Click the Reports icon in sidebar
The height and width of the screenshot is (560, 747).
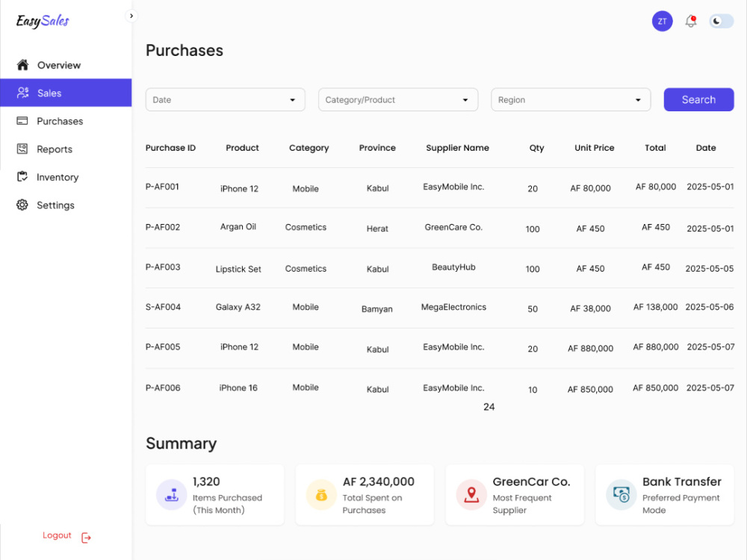[22, 149]
